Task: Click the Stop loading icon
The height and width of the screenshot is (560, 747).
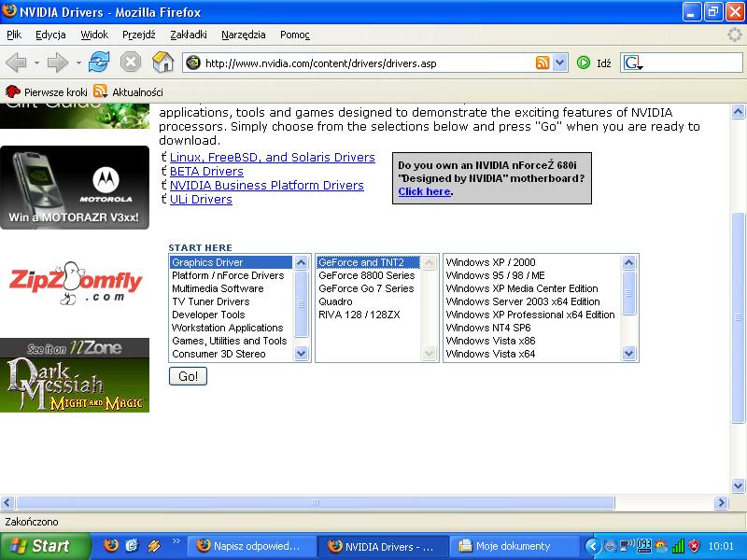Action: point(131,63)
